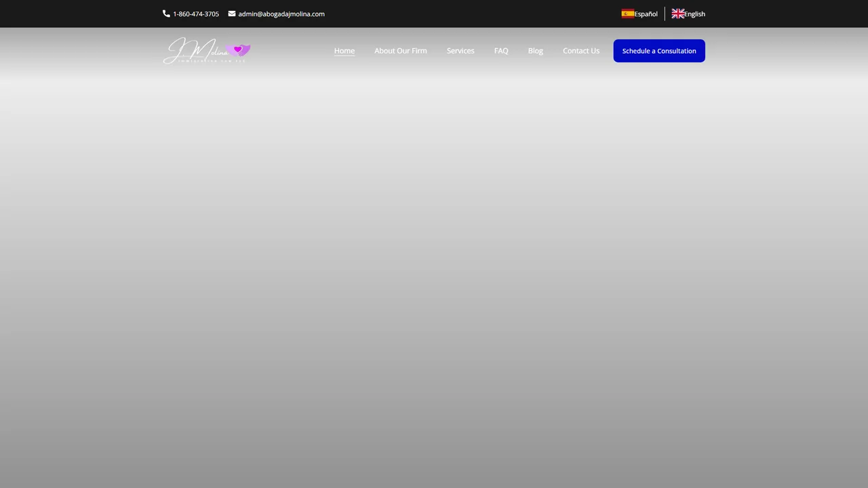Go to Home menu item
This screenshot has width=868, height=488.
[344, 51]
